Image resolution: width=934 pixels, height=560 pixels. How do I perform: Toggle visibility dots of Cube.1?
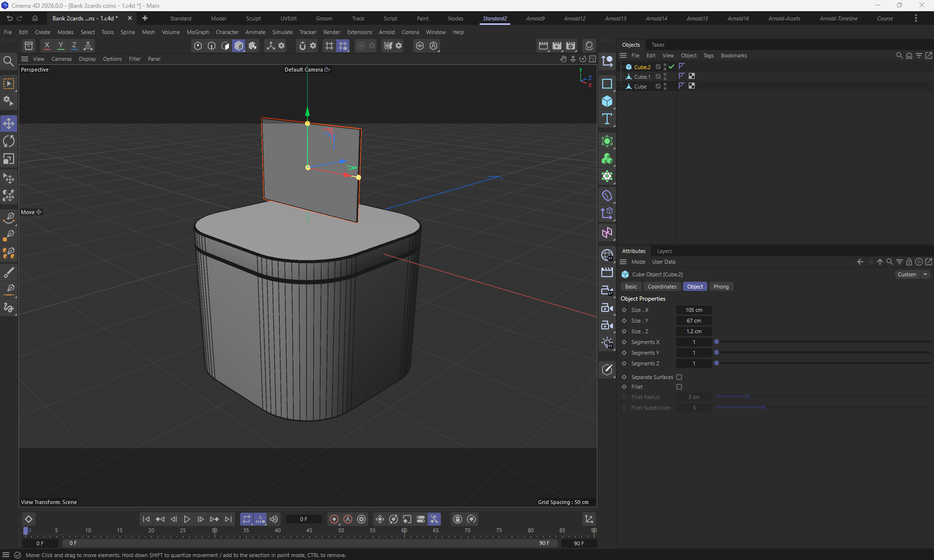pyautogui.click(x=665, y=76)
